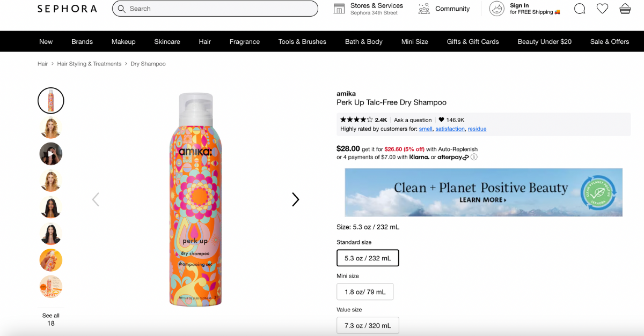Screen dimensions: 644x336
Task: Open your Loves list via the heart icon
Action: point(602,9)
